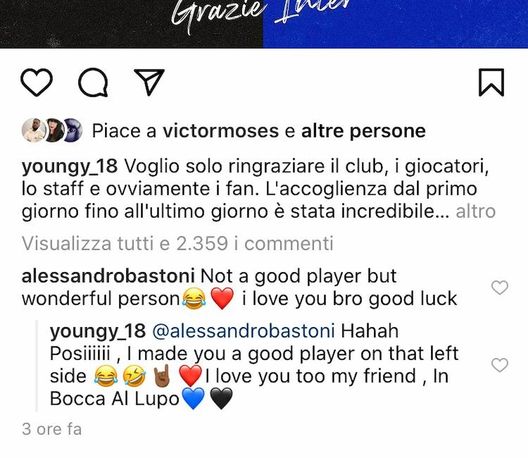
Task: Share the post via the paper plane icon
Action: point(149,82)
